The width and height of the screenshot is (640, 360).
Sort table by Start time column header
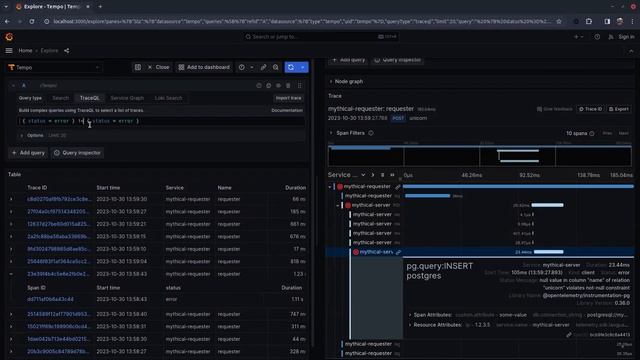tap(108, 188)
